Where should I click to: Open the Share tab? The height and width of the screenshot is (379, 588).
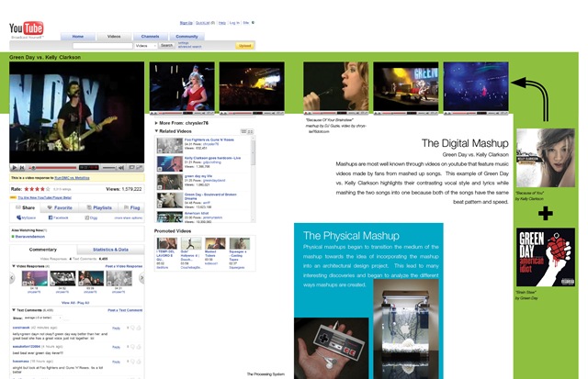26,207
